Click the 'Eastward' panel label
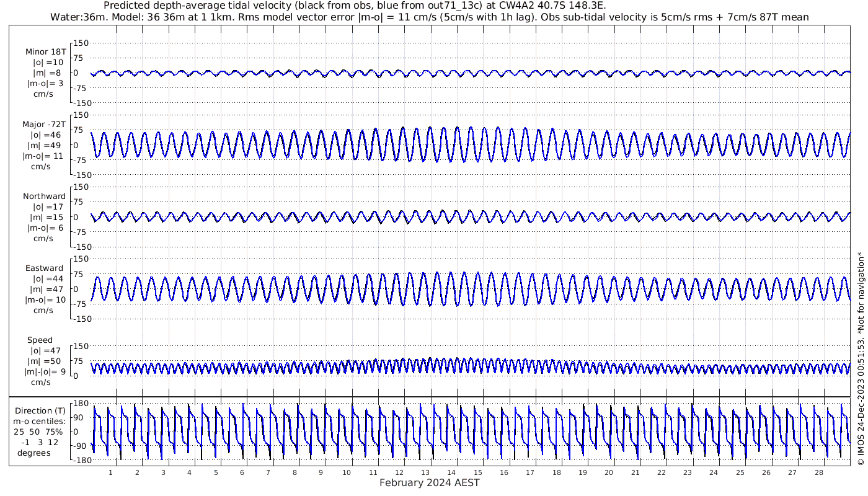 point(45,268)
